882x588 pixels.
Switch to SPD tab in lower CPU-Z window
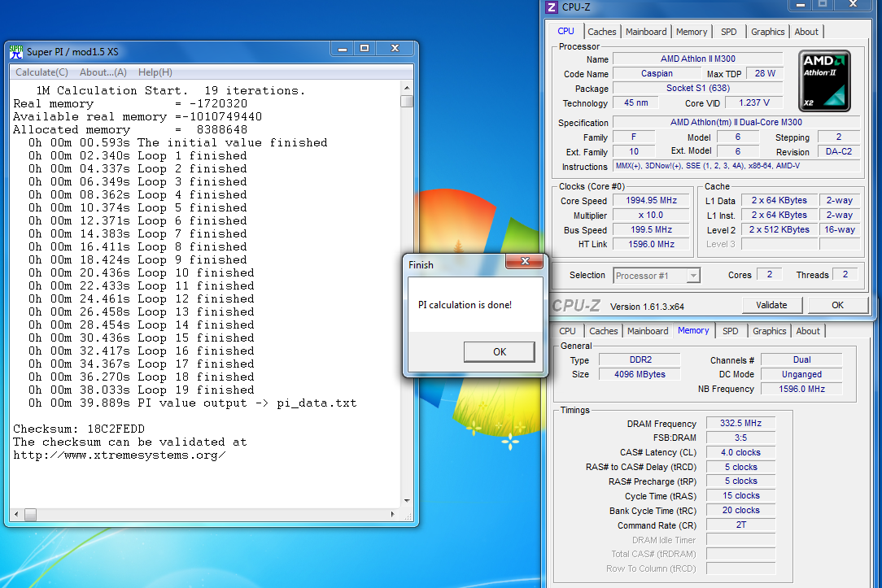[x=730, y=331]
